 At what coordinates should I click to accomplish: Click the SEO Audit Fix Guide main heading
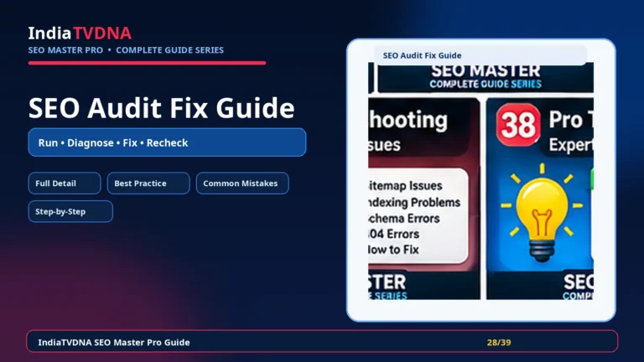pos(161,108)
